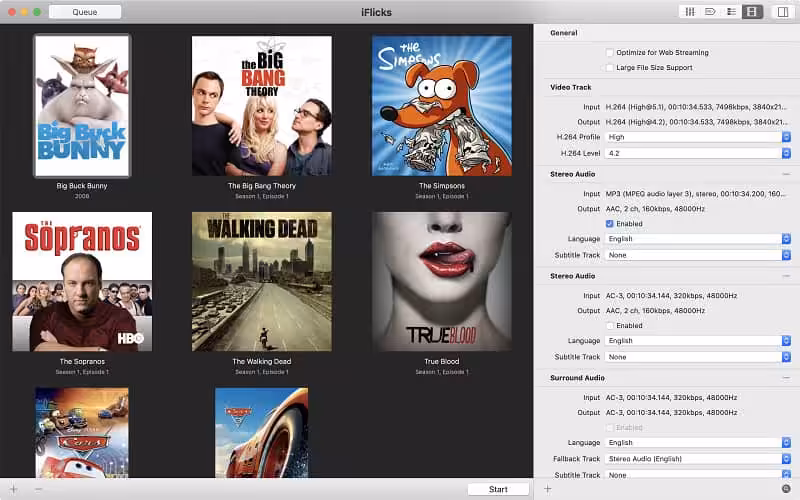
Task: Toggle the sidebar panel icon in toolbar
Action: (783, 12)
